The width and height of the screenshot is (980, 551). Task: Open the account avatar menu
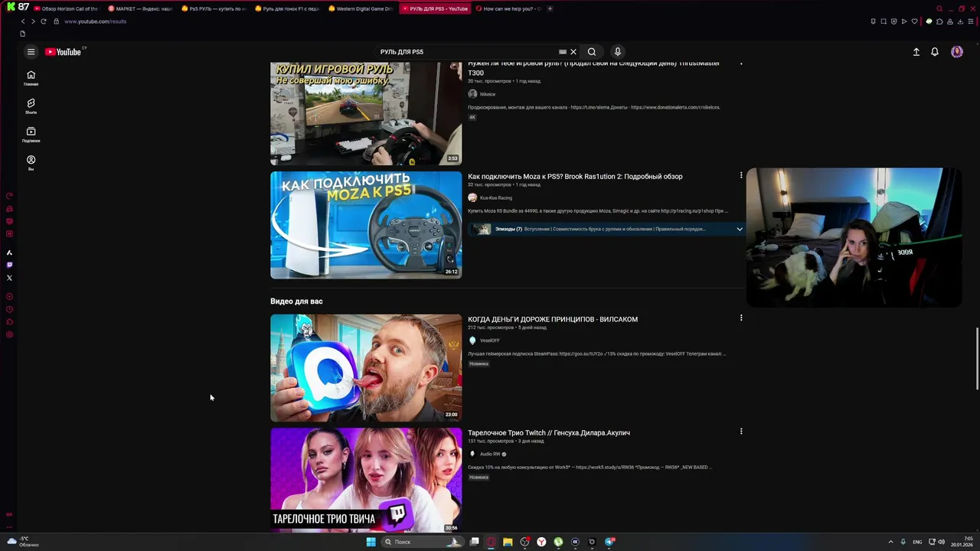[957, 52]
